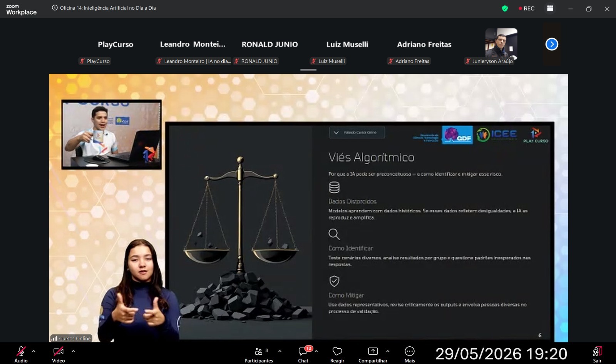The image size is (616, 364).
Task: Click the muted mic icon on Luiz Muselli label
Action: [x=313, y=61]
